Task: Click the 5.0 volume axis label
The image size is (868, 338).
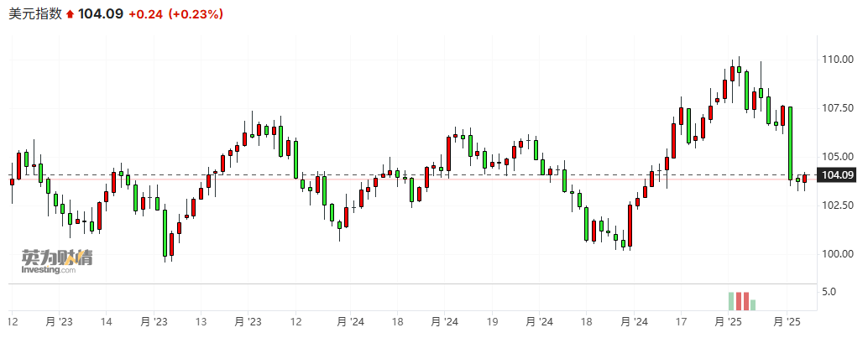Action: pyautogui.click(x=829, y=292)
